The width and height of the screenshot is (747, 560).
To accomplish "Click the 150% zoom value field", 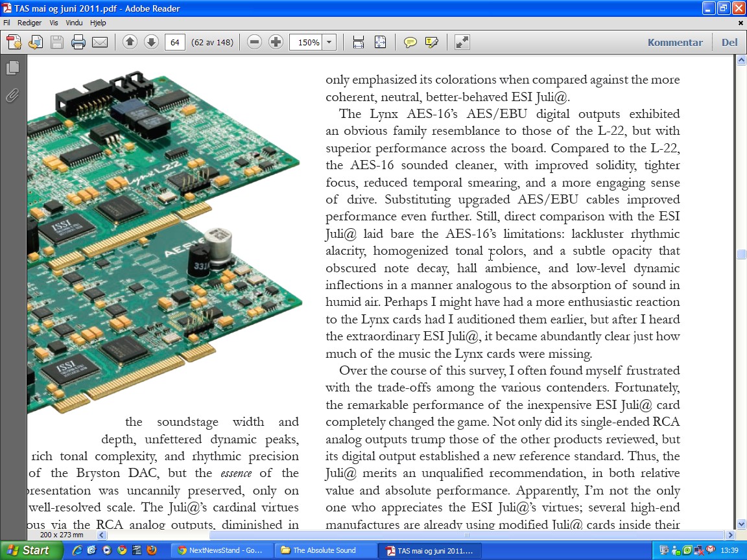I will (306, 42).
